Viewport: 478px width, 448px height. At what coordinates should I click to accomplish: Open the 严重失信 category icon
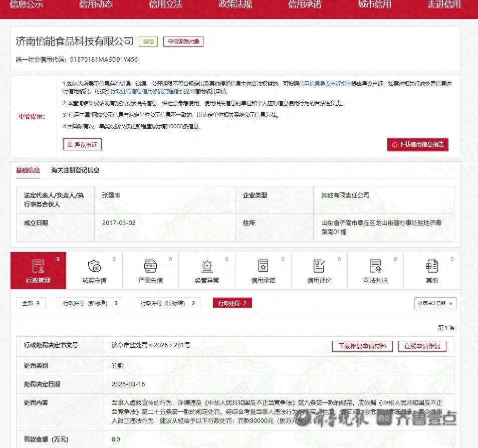150,266
